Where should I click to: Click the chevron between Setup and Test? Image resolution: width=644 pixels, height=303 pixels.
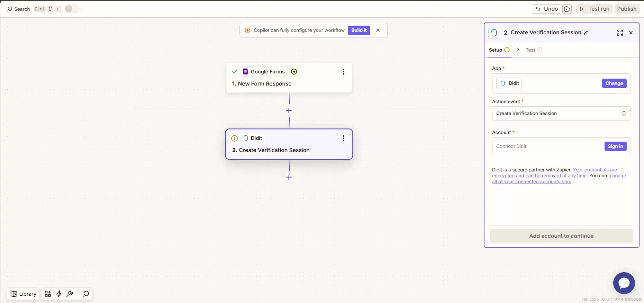coord(518,50)
